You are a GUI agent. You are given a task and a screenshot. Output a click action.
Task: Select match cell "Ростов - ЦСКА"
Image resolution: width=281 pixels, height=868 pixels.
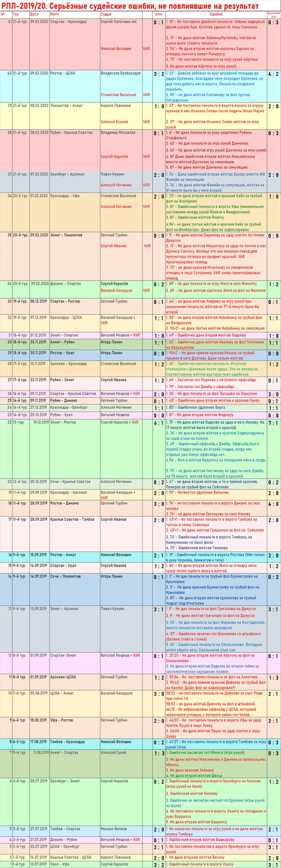tap(63, 73)
